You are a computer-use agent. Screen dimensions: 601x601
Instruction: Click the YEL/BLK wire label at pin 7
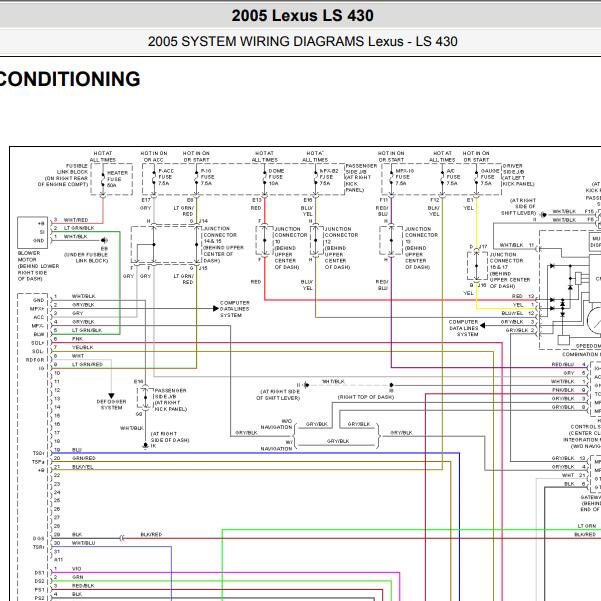tap(83, 347)
